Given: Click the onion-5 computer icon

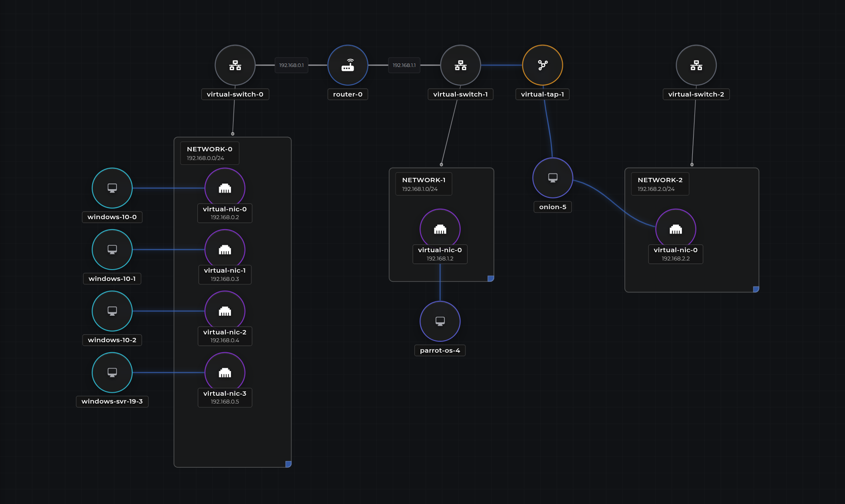Looking at the screenshot, I should (552, 178).
